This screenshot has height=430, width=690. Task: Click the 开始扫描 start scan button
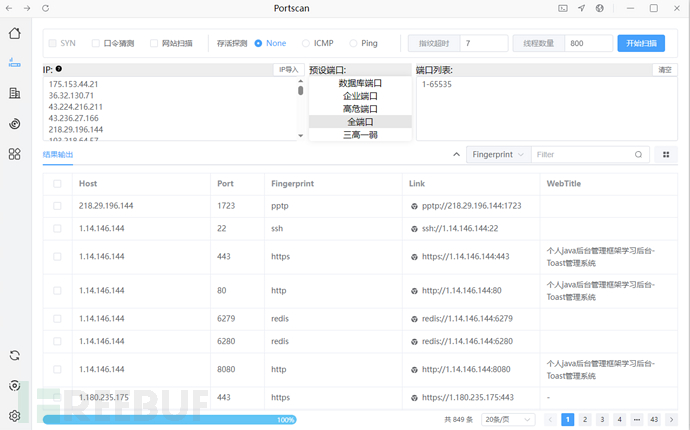(x=641, y=43)
